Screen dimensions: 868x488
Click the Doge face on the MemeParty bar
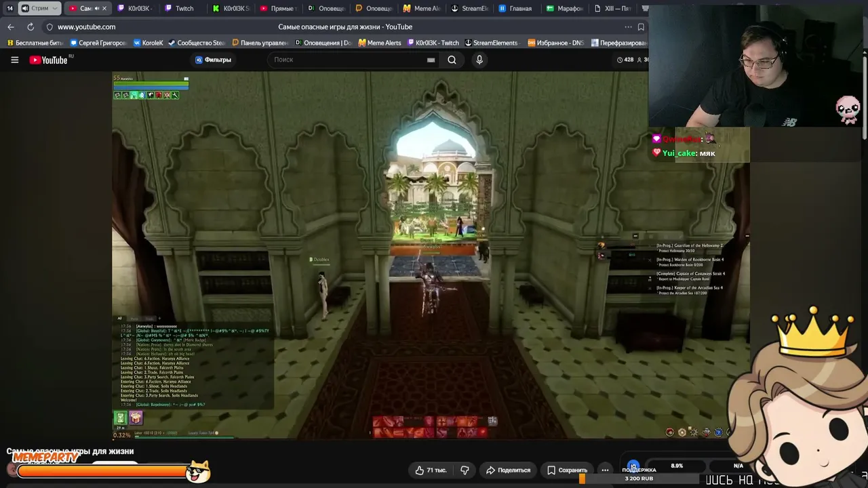198,471
